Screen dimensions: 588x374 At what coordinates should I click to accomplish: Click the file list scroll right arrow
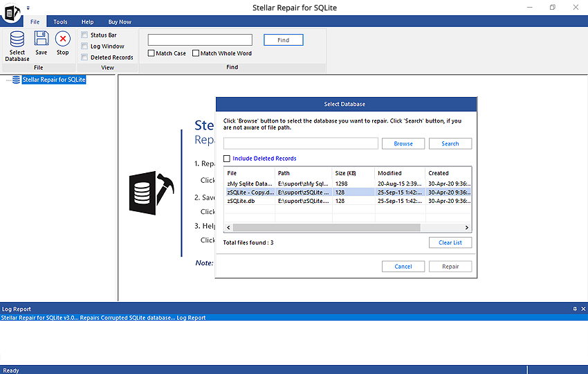tap(466, 228)
